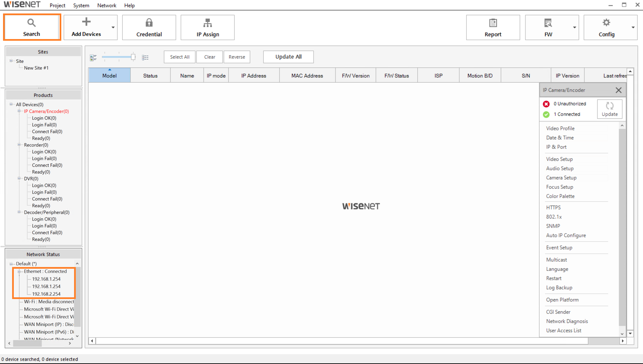Collapse All Devices tree node
This screenshot has height=364, width=643.
click(11, 104)
